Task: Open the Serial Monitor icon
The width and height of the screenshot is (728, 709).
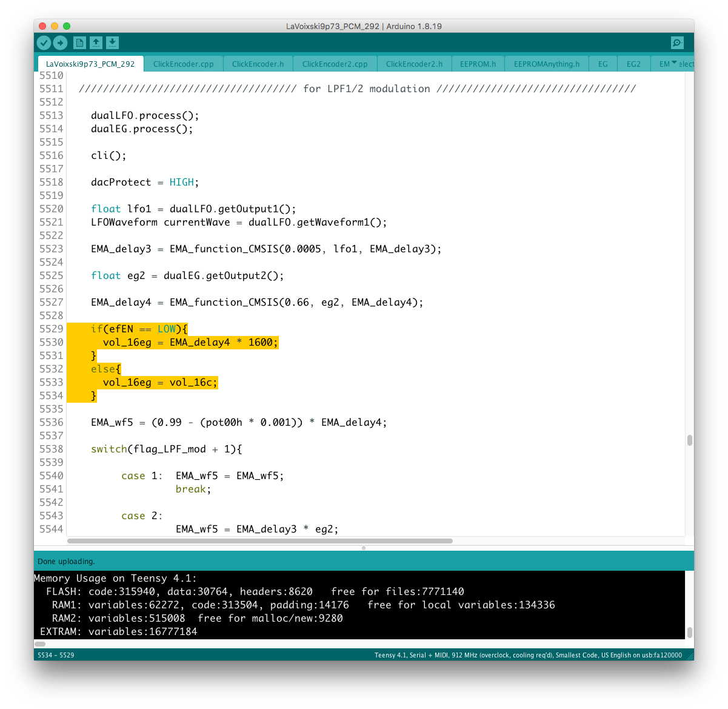Action: coord(677,42)
